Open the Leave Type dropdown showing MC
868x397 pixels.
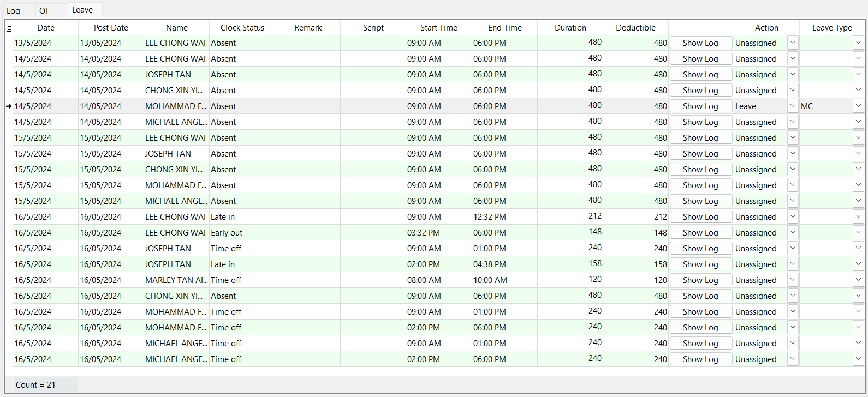pyautogui.click(x=858, y=106)
